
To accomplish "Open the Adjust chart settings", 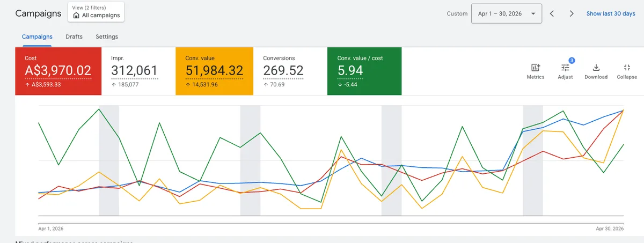I will click(565, 71).
